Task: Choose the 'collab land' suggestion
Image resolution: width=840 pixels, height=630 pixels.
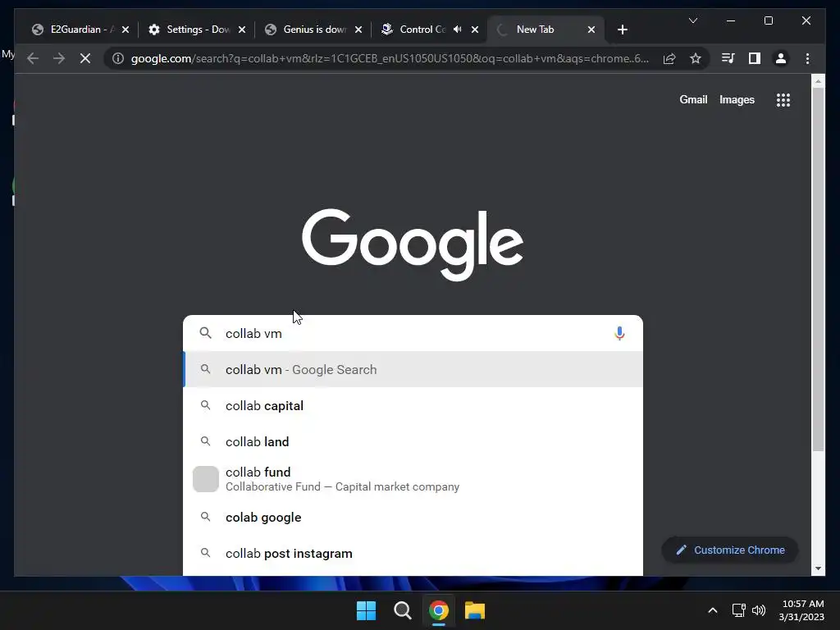Action: (413, 441)
